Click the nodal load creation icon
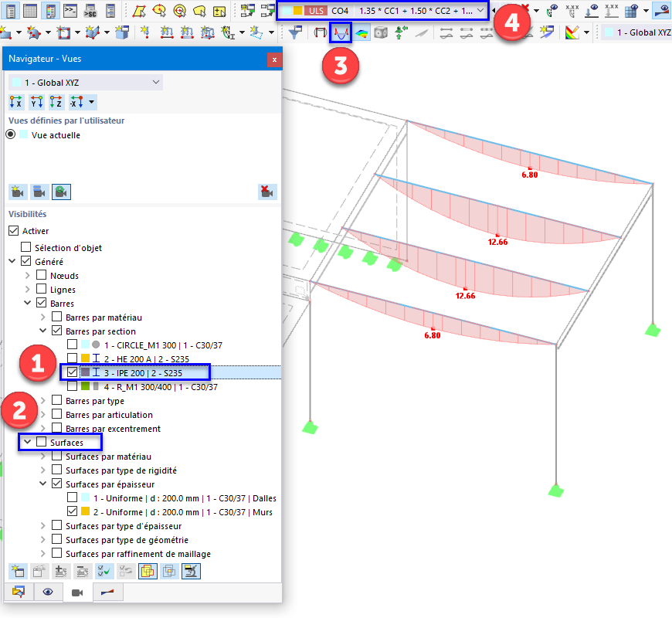This screenshot has width=672, height=618. tap(145, 32)
